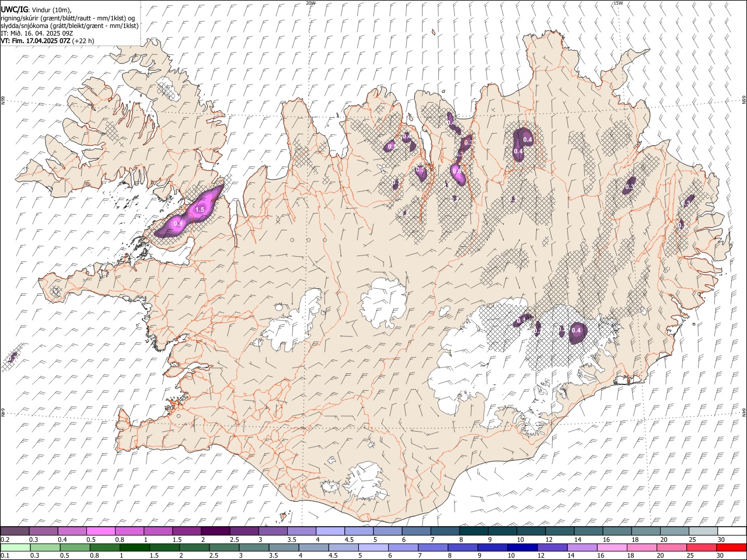Click the '20W' longitude label
The image size is (747, 560).
coord(310,3)
